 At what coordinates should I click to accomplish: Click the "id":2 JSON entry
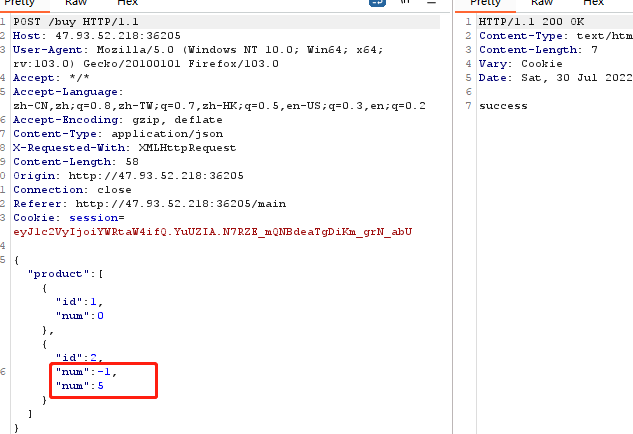(79, 357)
